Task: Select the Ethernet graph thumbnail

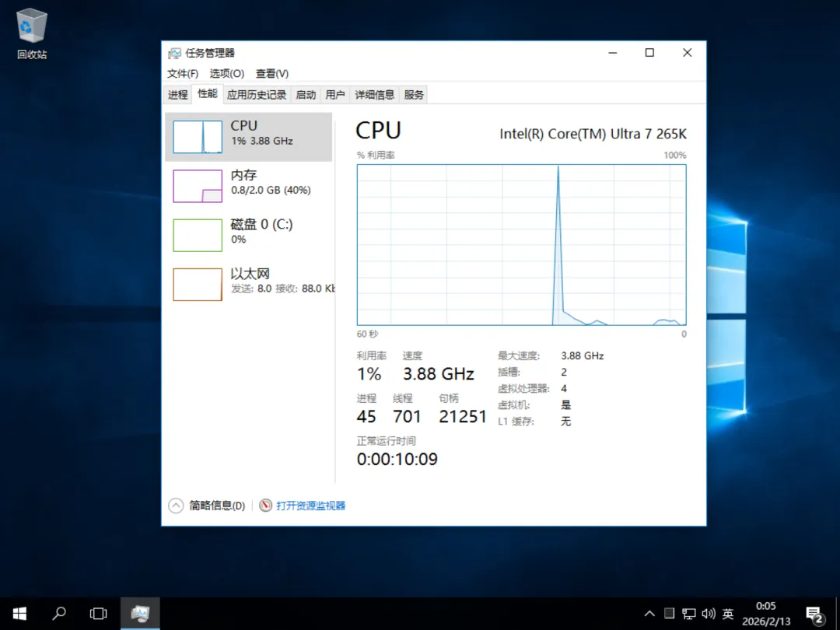Action: [x=197, y=285]
